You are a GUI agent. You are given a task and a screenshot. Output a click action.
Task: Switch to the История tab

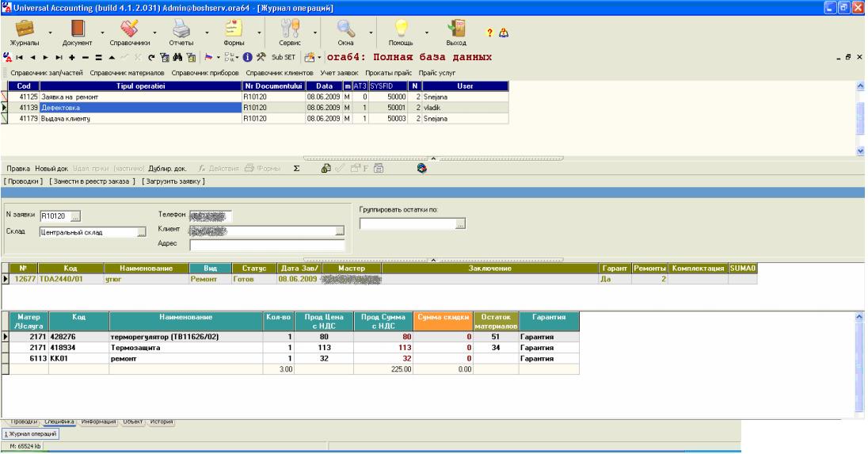[162, 422]
